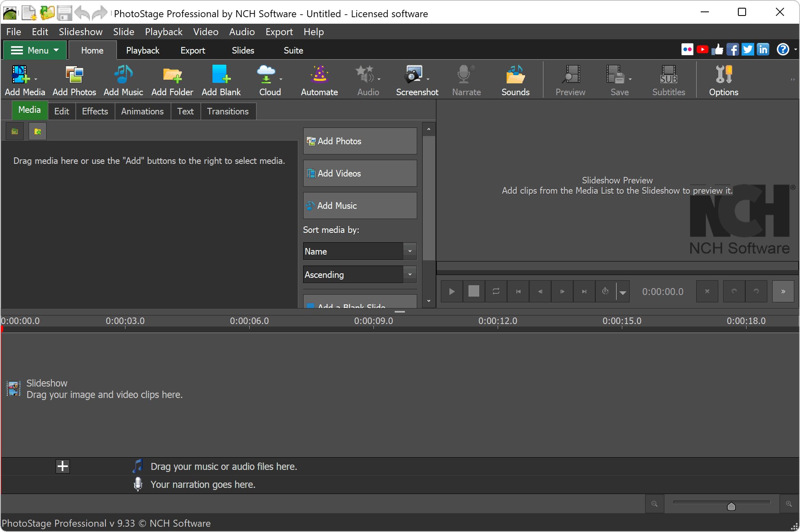Image resolution: width=800 pixels, height=532 pixels.
Task: Expand the help icon dropdown arrow
Action: (x=795, y=49)
